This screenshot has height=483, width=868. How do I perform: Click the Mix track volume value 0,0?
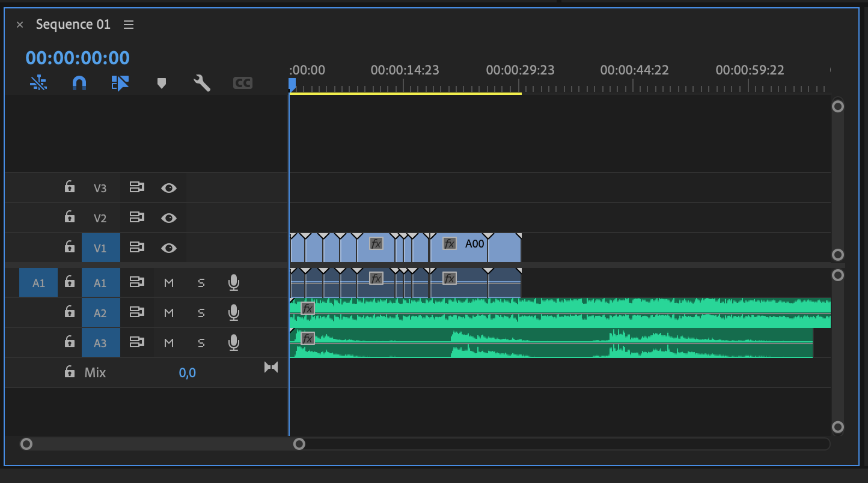pyautogui.click(x=187, y=373)
